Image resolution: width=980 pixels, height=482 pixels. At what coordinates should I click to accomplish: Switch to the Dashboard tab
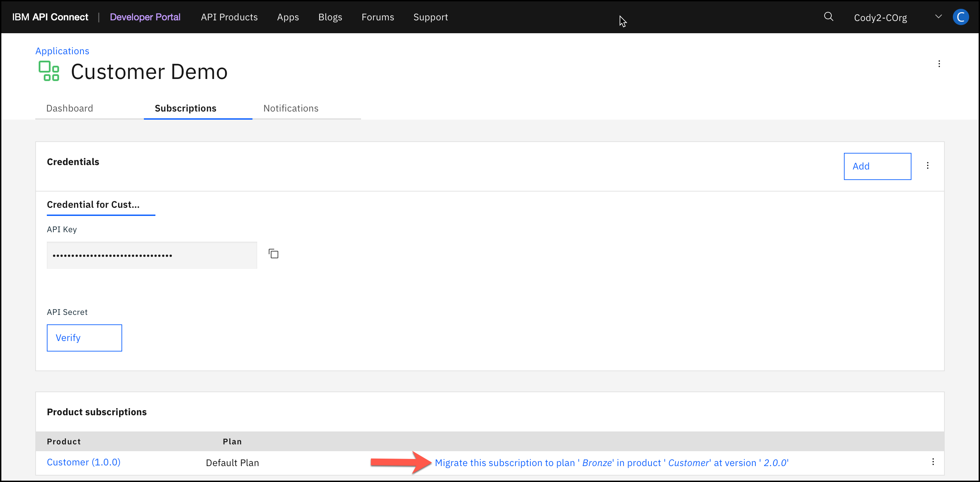[70, 108]
